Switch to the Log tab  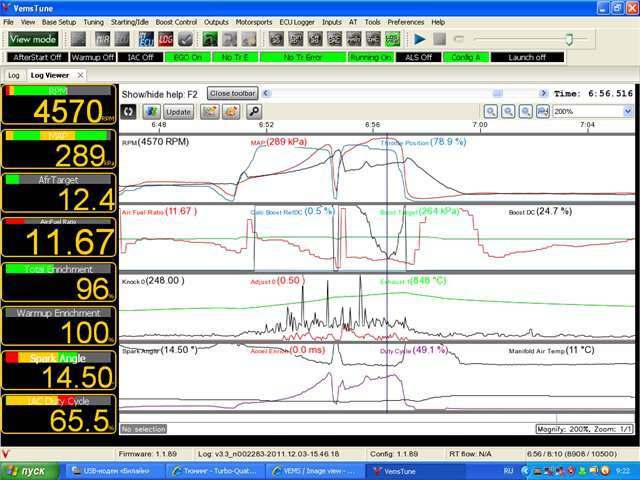point(14,75)
